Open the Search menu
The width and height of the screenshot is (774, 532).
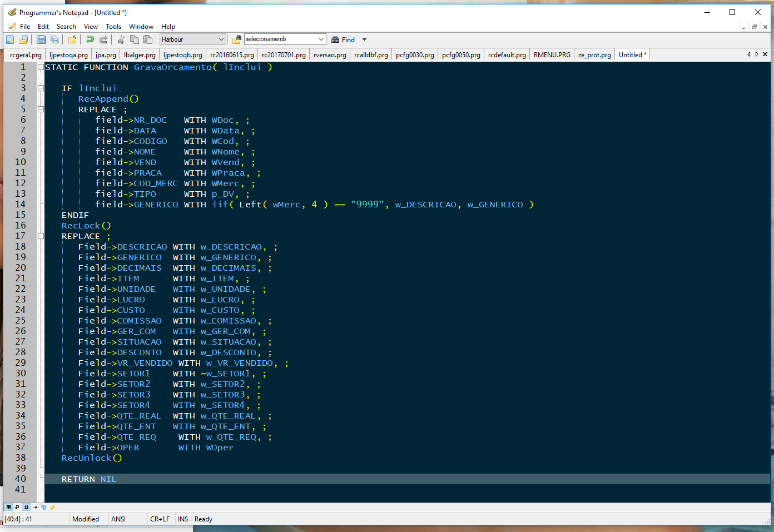pyautogui.click(x=66, y=27)
